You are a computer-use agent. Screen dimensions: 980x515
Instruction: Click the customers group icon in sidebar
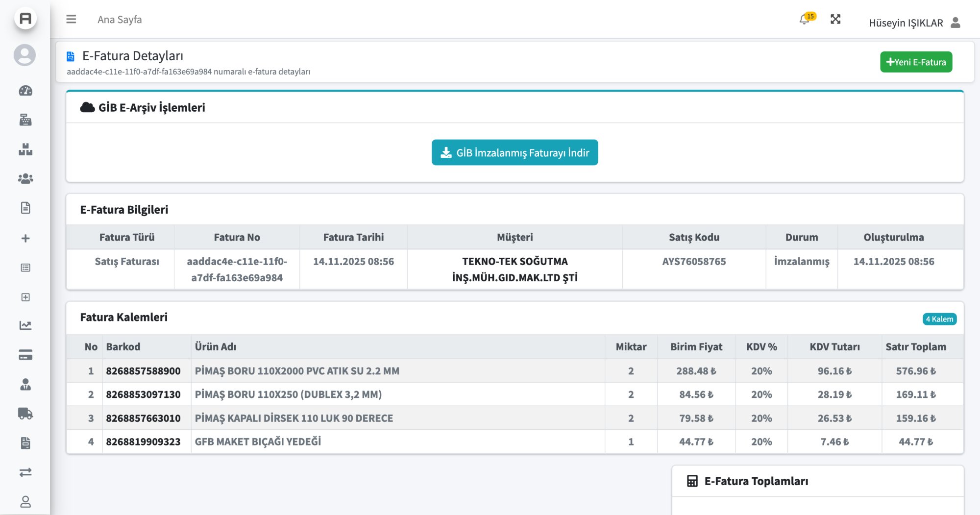(25, 179)
